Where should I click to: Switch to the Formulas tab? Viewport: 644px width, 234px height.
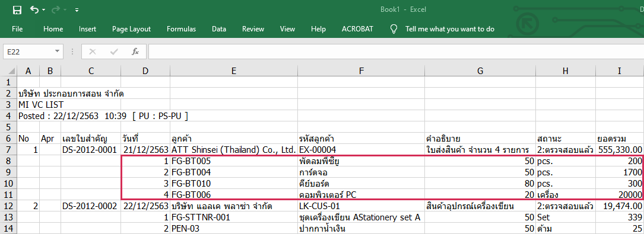point(181,29)
